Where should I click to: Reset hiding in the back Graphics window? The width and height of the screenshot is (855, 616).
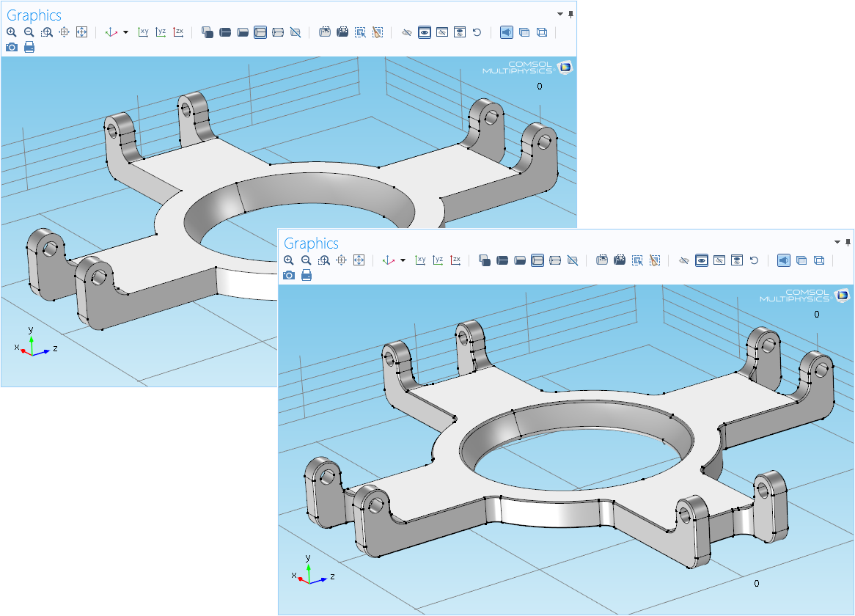[477, 32]
